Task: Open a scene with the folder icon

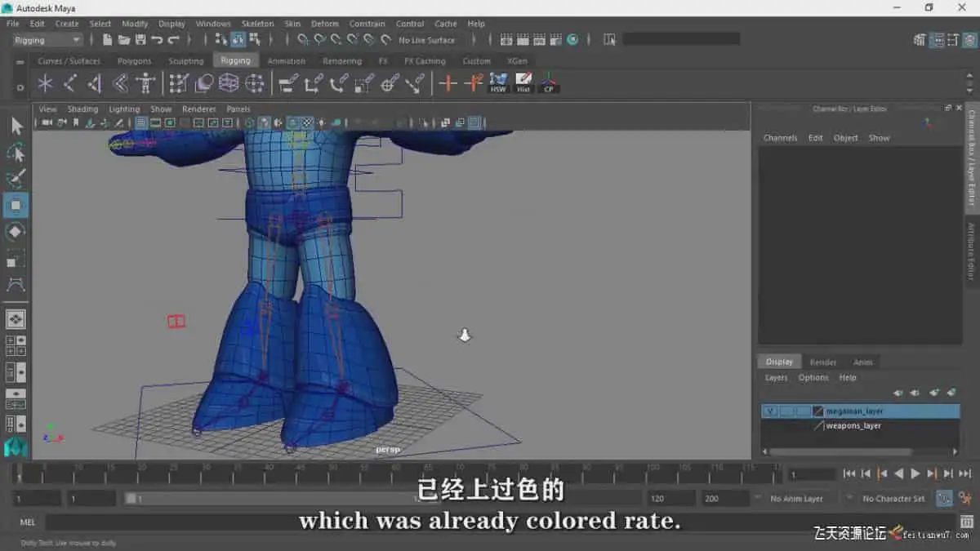Action: pos(123,39)
